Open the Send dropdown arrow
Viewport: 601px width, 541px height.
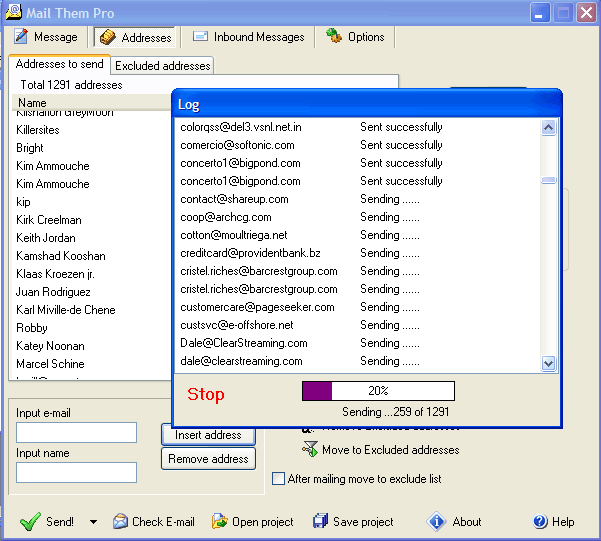click(x=93, y=522)
